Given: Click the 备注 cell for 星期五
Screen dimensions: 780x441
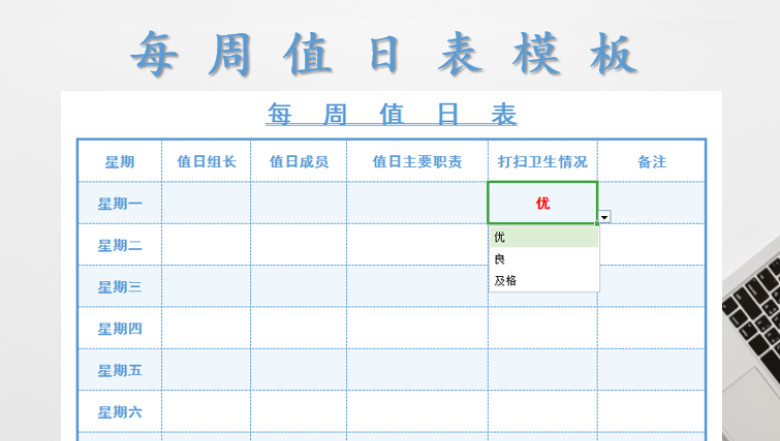Looking at the screenshot, I should pyautogui.click(x=652, y=370).
